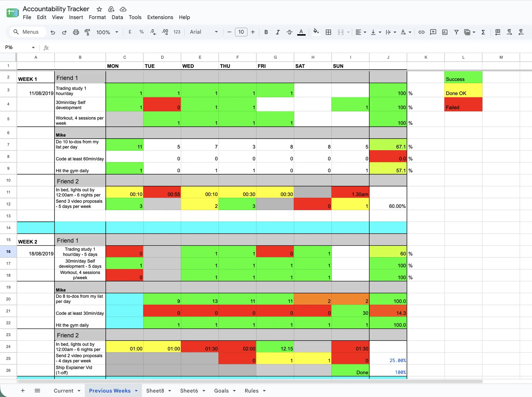Add a new sheet with plus button
Screen dimensions: 532x397
23,391
